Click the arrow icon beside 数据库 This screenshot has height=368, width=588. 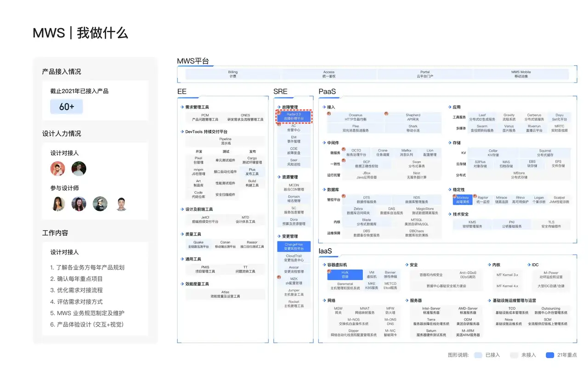[x=324, y=189]
